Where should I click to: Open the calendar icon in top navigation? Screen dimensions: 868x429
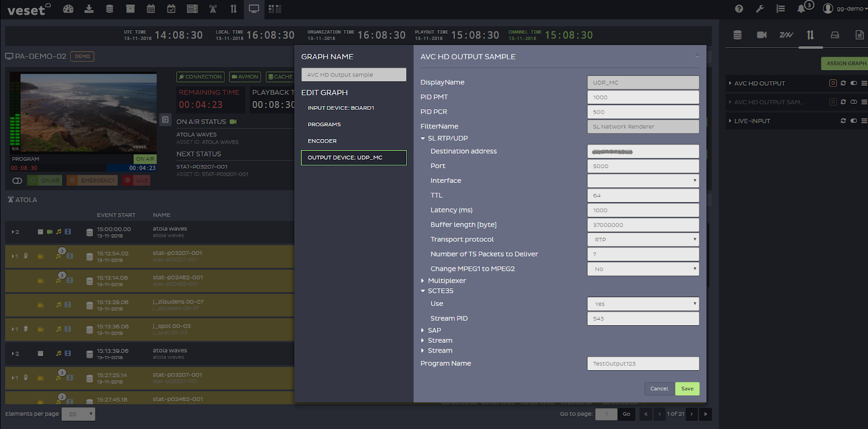[151, 9]
